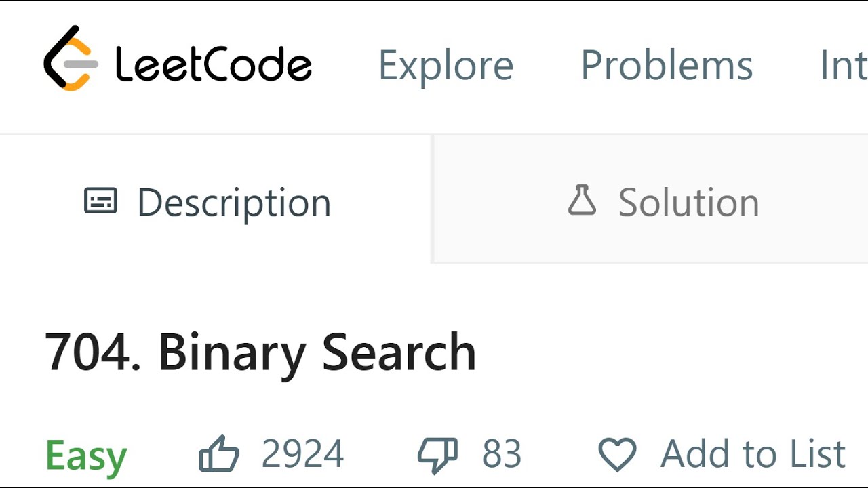Image resolution: width=868 pixels, height=488 pixels.
Task: Go to the Problems page
Action: (x=667, y=65)
